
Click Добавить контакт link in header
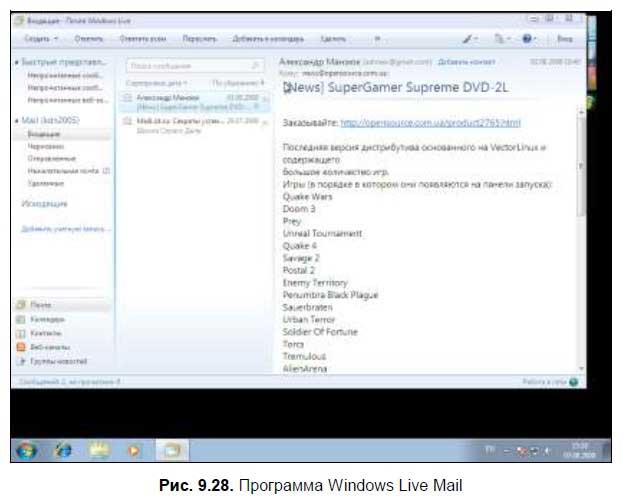point(466,62)
